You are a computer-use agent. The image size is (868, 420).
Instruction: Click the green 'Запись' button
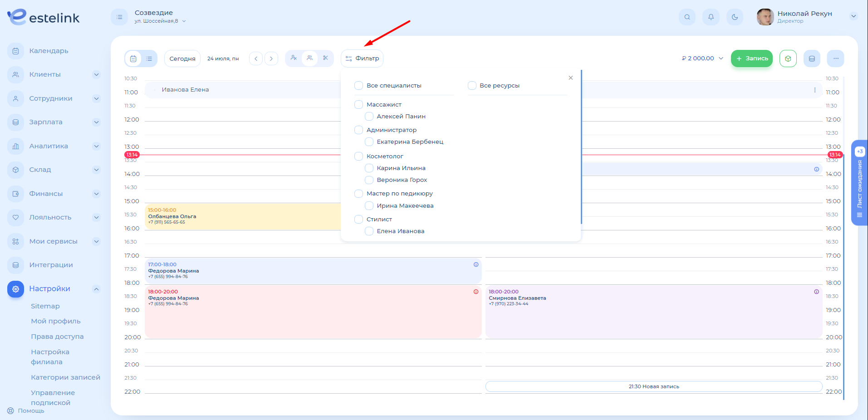[751, 59]
